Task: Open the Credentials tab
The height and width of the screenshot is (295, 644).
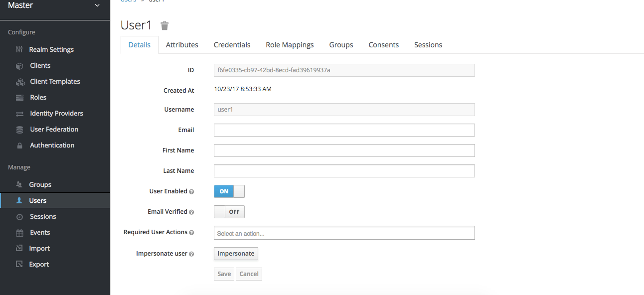Action: (232, 45)
